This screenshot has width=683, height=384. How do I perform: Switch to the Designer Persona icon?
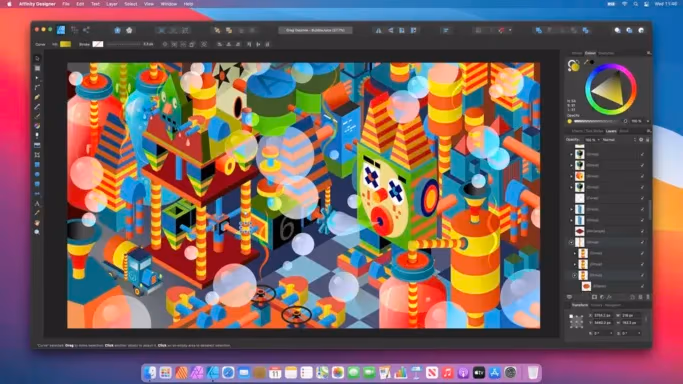61,30
